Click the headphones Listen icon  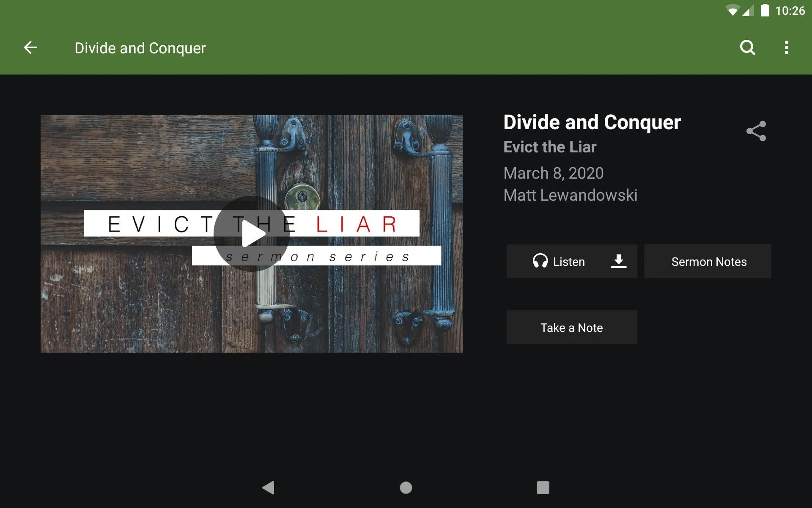tap(538, 262)
